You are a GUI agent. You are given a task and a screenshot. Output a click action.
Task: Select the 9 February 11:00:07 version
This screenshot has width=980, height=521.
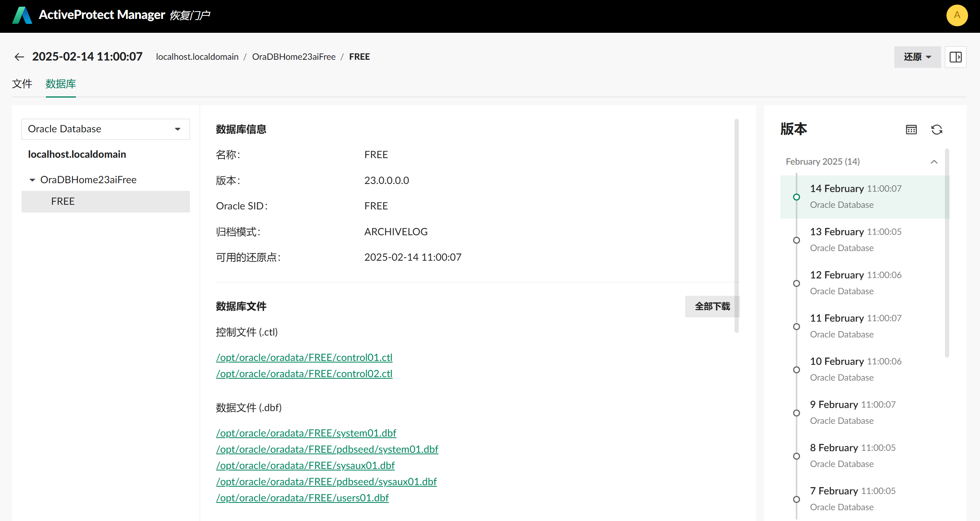coord(865,413)
